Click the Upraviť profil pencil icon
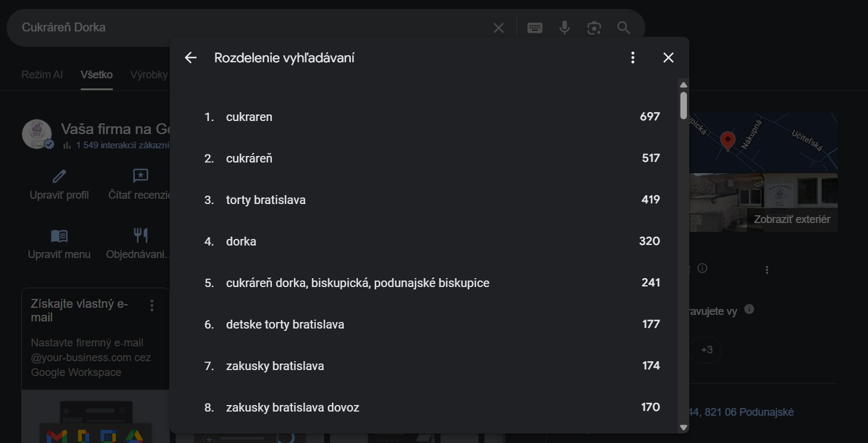 pos(59,176)
